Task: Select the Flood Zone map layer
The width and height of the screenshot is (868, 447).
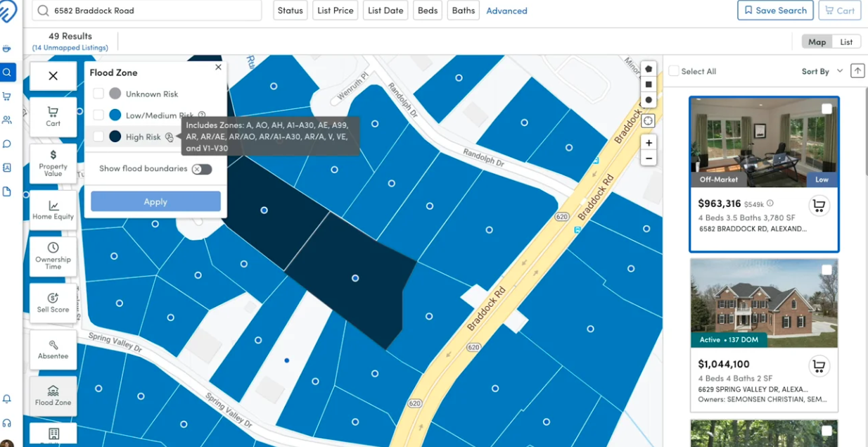Action: click(x=53, y=396)
